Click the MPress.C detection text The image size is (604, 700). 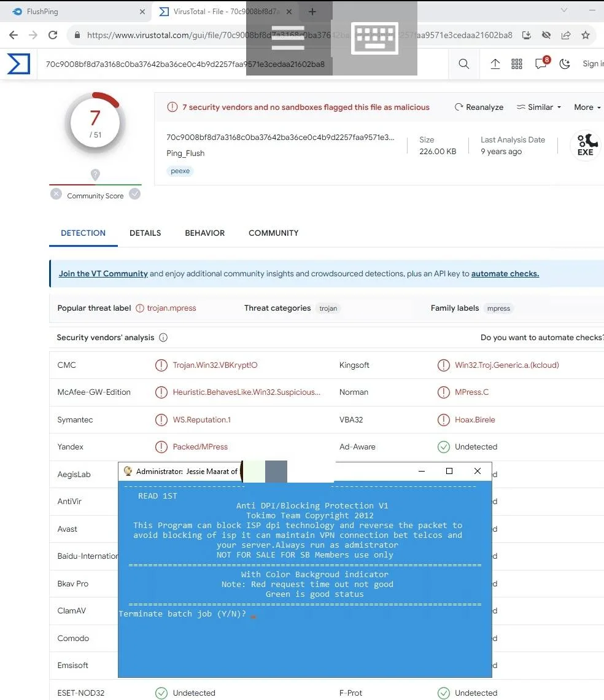[471, 392]
